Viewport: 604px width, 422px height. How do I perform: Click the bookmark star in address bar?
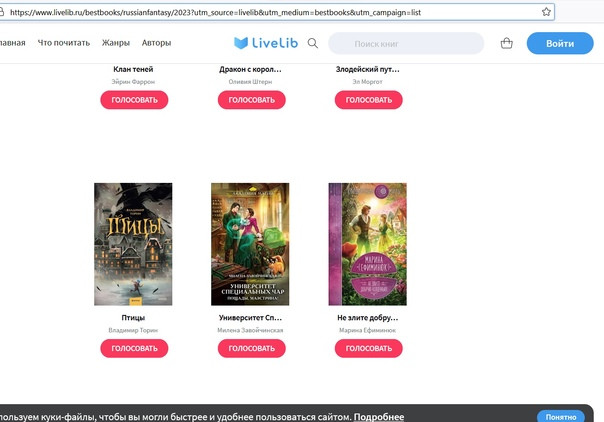546,12
